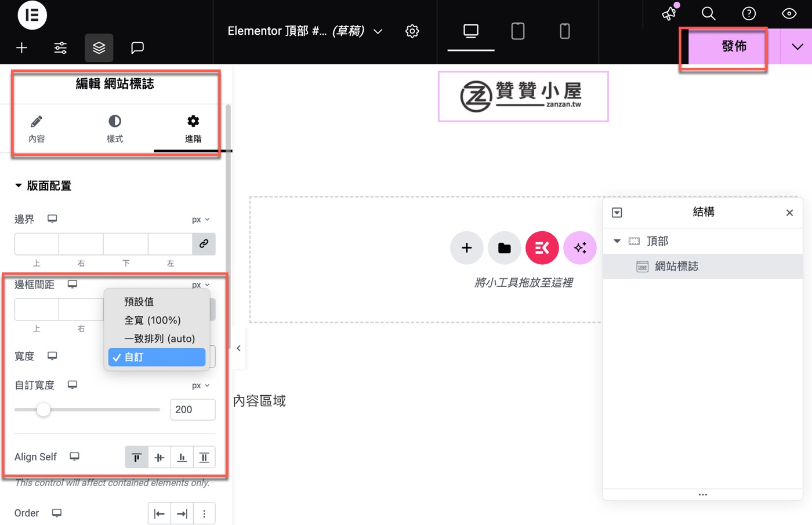Toggle responsive device icon for 自訂寬度
Image resolution: width=812 pixels, height=525 pixels.
(72, 384)
